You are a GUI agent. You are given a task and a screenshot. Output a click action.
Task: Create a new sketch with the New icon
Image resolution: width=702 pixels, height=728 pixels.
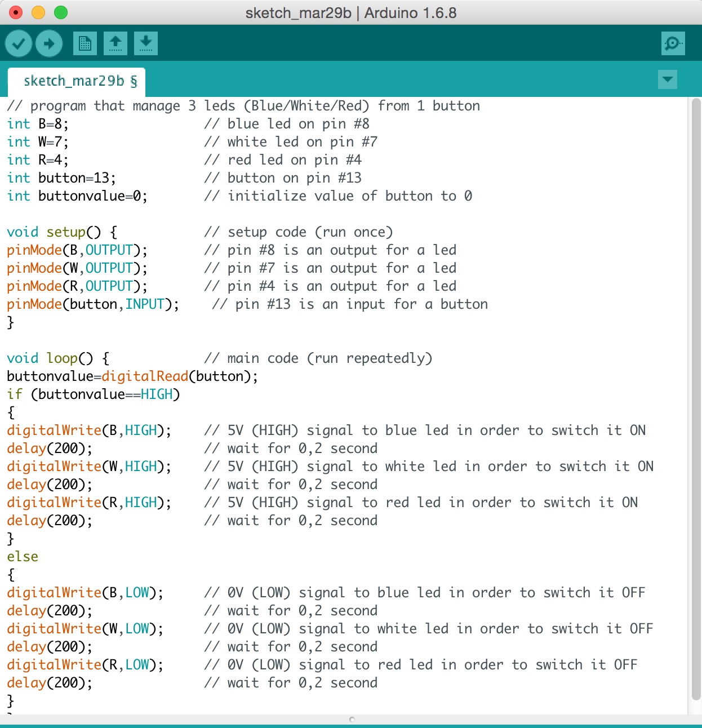point(85,43)
